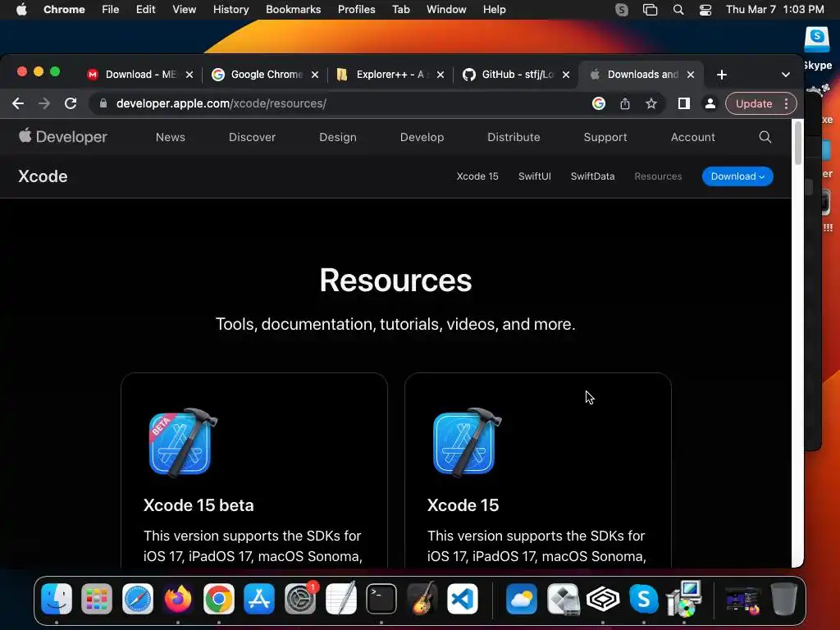The height and width of the screenshot is (630, 840).
Task: Open the History menu
Action: [231, 10]
